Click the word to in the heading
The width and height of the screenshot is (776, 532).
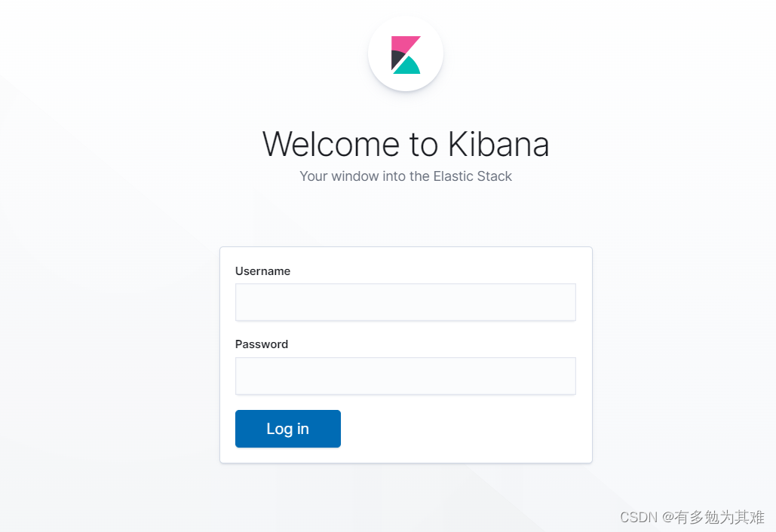(x=424, y=144)
